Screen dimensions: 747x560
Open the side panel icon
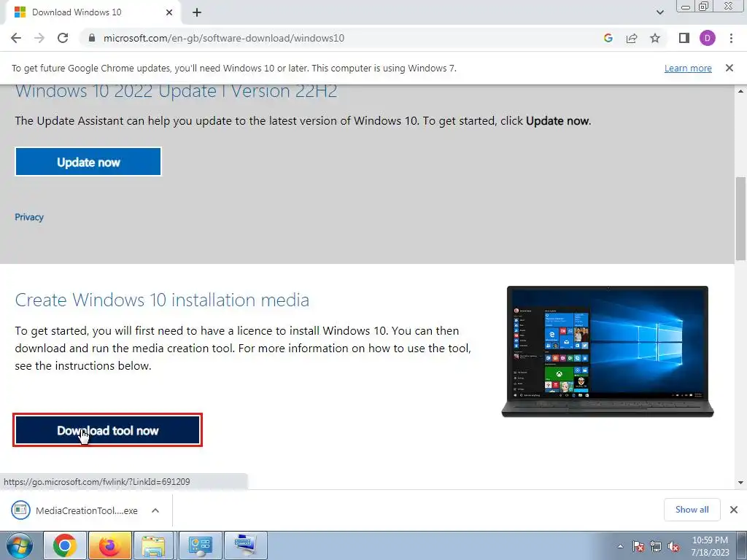coord(684,38)
